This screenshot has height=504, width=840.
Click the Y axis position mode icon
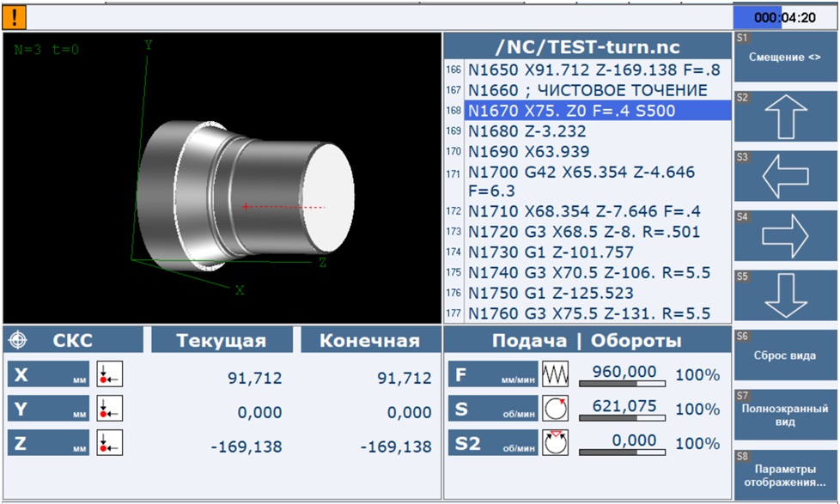pos(110,410)
